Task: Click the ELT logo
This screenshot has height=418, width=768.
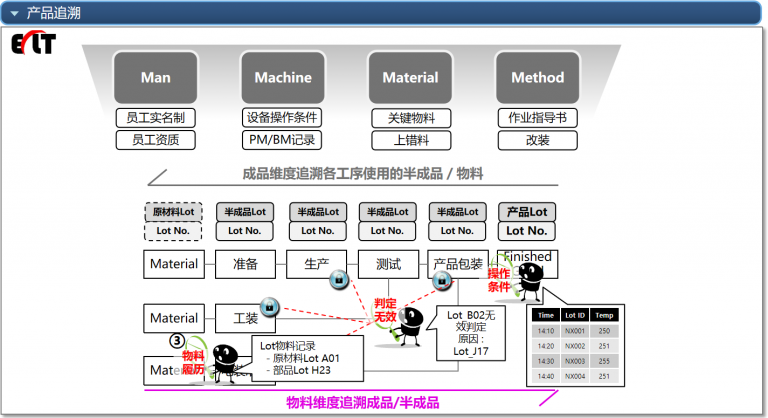Action: (33, 44)
